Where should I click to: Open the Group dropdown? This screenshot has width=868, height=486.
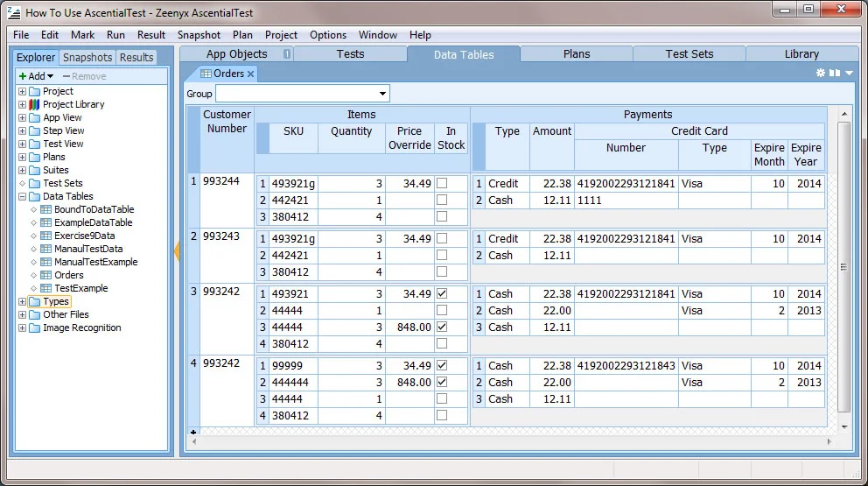point(382,93)
